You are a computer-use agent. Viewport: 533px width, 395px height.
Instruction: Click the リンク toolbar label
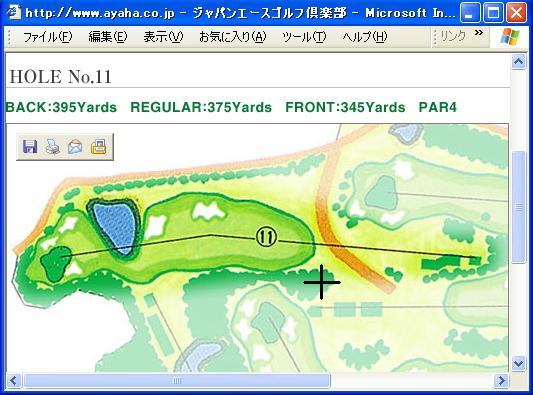click(453, 36)
